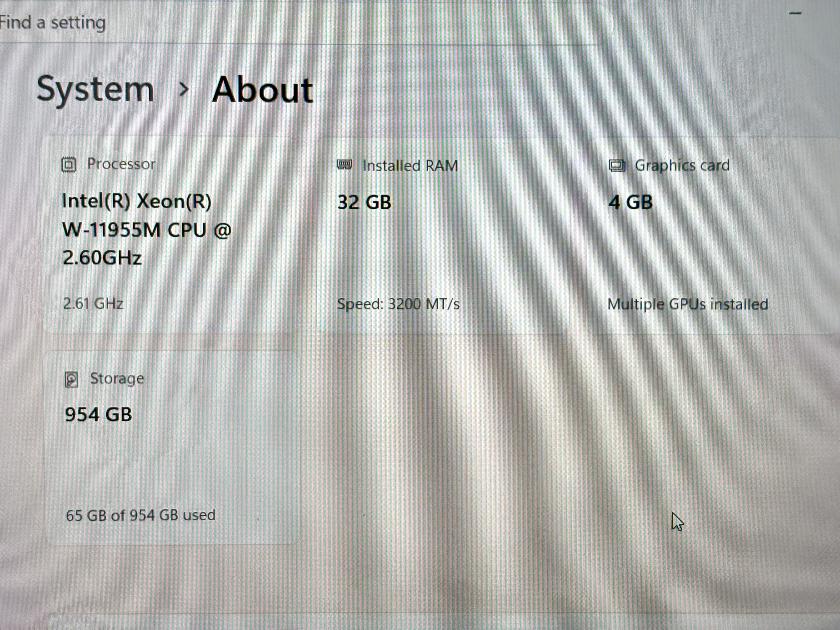Image resolution: width=840 pixels, height=630 pixels.
Task: Click the Graphics card monitor icon
Action: click(617, 166)
